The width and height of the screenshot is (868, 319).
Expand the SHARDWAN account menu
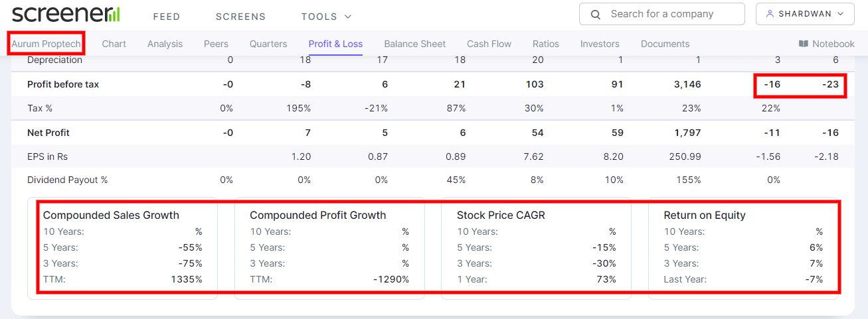pos(805,14)
